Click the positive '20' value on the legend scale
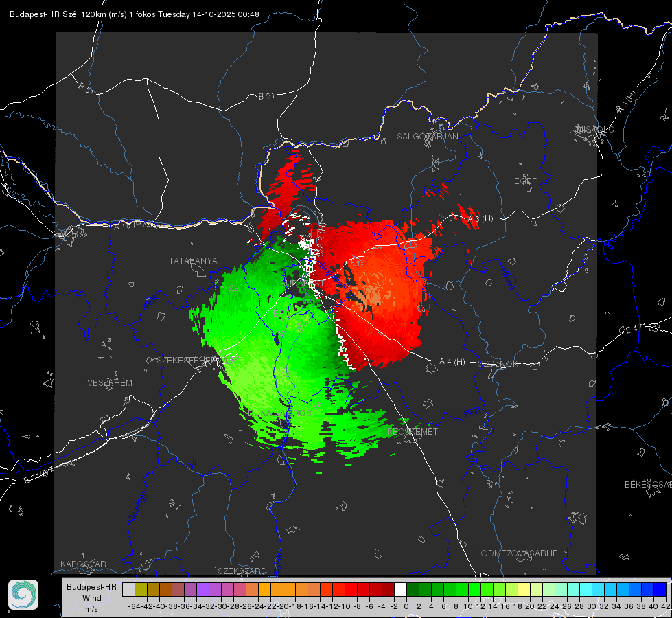This screenshot has width=672, height=618. click(530, 606)
